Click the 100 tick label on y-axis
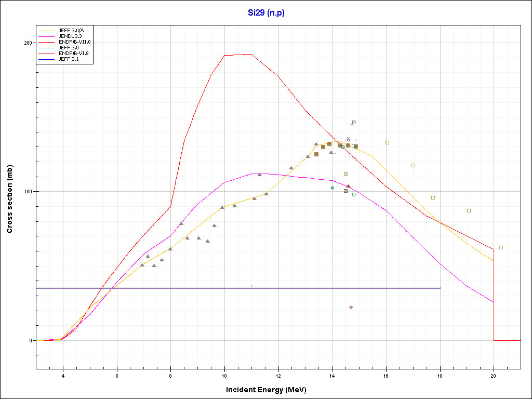Screen dimensions: 532x399 pyautogui.click(x=27, y=192)
